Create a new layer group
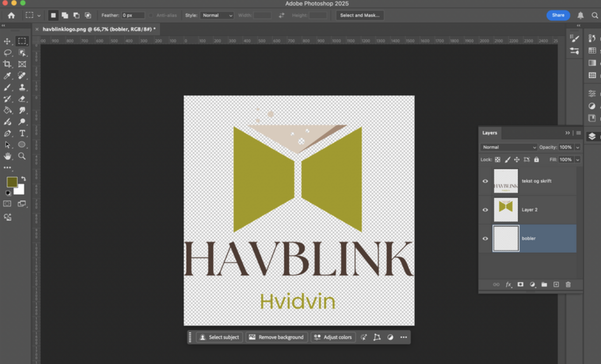The width and height of the screenshot is (601, 364). 544,285
